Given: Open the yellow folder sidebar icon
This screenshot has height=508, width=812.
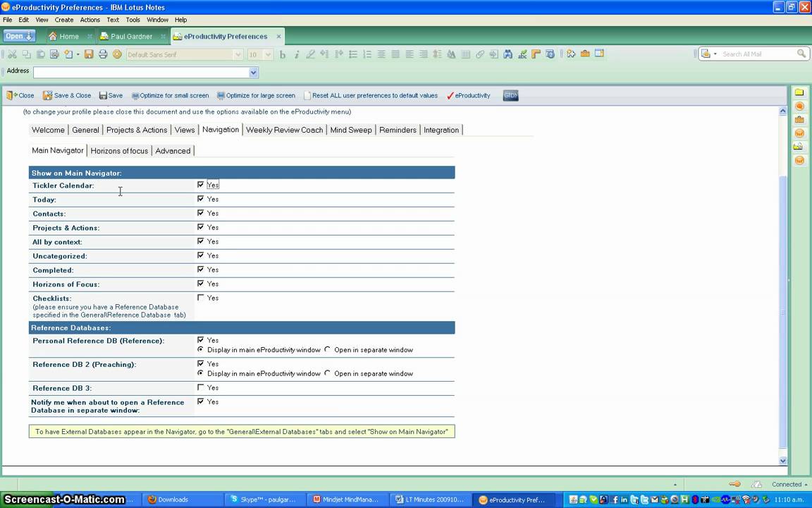Looking at the screenshot, I should click(x=799, y=92).
